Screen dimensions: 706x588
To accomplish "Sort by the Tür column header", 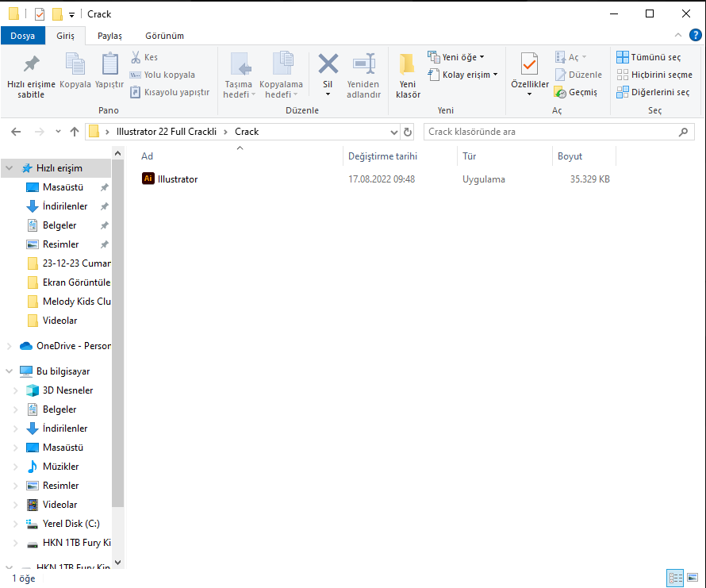I will click(x=469, y=156).
